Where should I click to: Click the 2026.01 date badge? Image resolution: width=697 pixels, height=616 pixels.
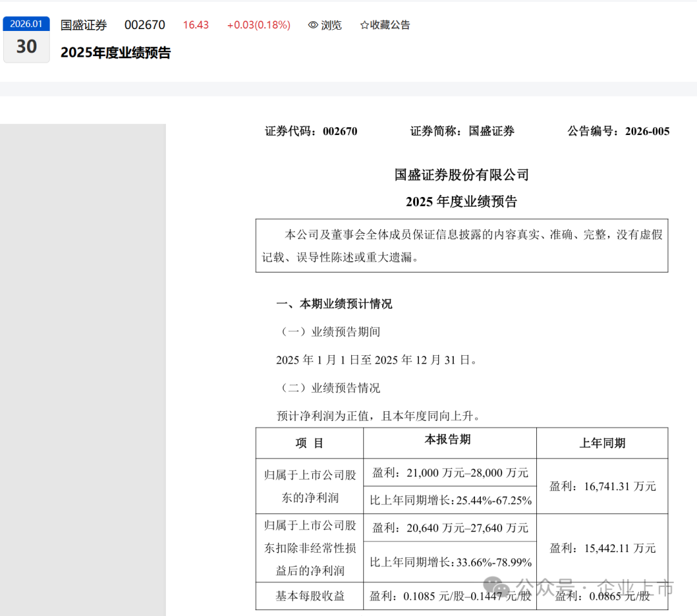pyautogui.click(x=26, y=24)
